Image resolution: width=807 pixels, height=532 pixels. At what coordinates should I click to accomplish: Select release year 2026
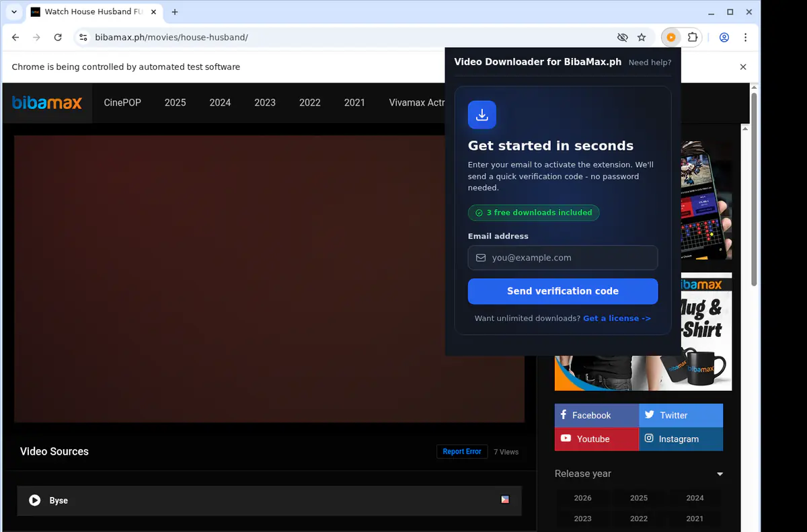tap(583, 498)
